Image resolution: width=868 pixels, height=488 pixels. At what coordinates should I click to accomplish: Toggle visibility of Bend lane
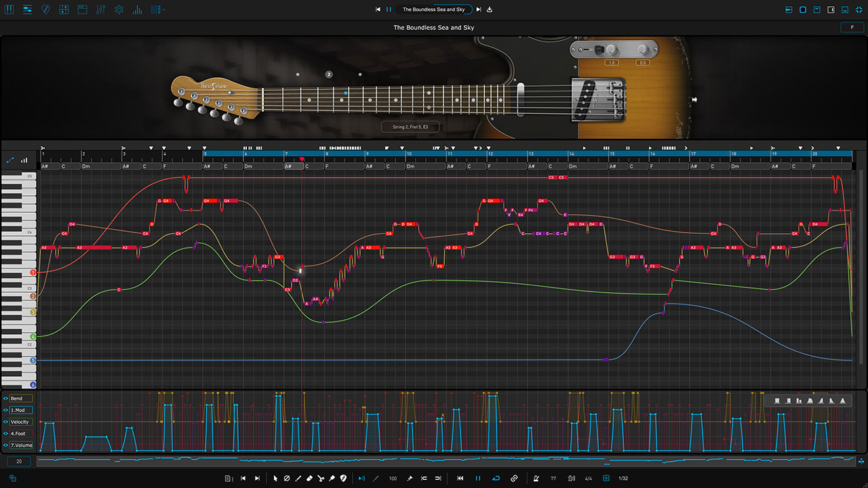click(x=5, y=399)
